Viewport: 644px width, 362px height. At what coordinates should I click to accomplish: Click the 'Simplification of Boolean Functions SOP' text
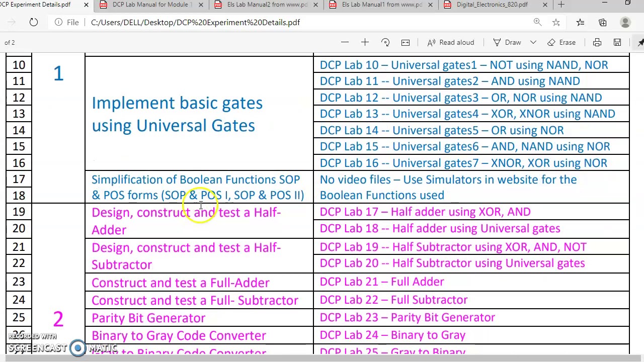(196, 179)
